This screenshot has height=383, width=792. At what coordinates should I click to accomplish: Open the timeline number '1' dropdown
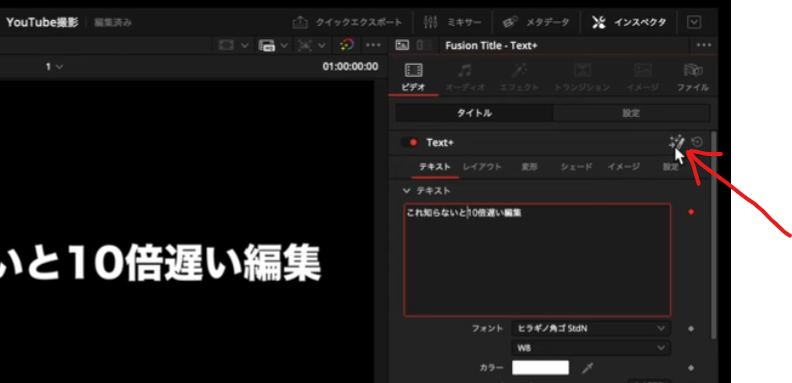point(55,67)
